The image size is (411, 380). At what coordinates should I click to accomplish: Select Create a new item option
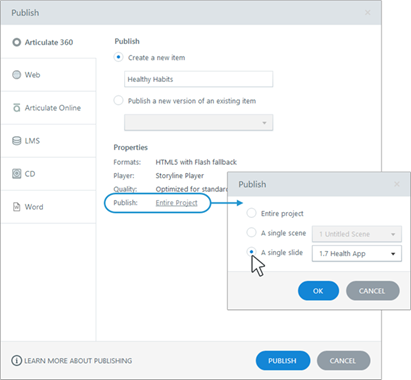click(x=118, y=57)
